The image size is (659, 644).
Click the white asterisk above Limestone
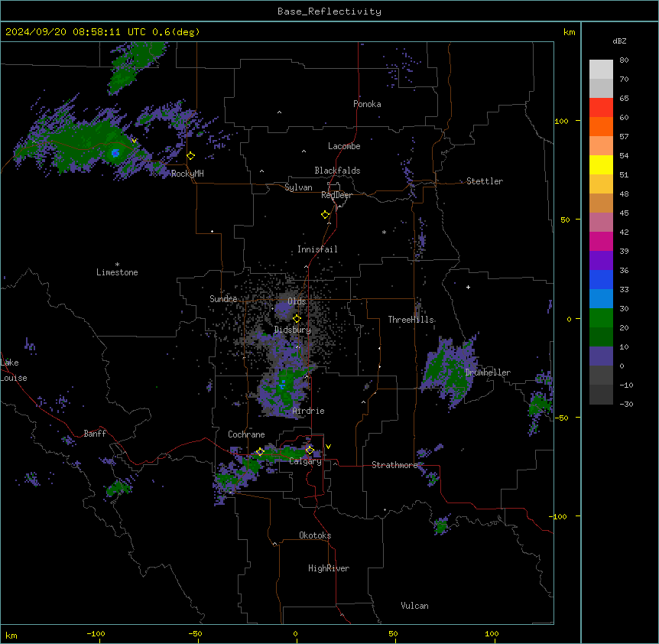point(117,265)
